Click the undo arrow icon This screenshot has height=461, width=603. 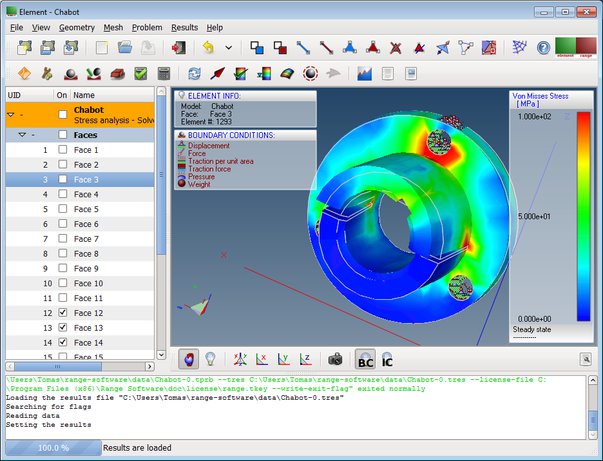pos(208,48)
